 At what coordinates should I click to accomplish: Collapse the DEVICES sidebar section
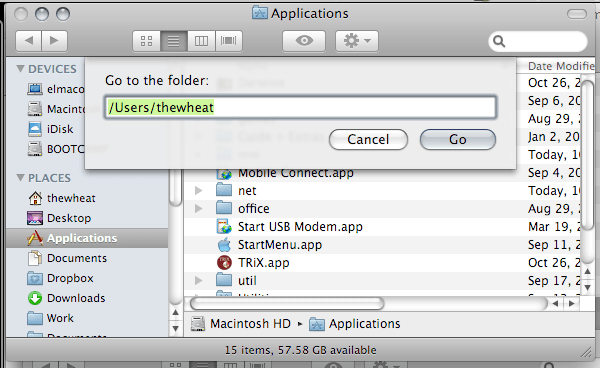(20, 69)
